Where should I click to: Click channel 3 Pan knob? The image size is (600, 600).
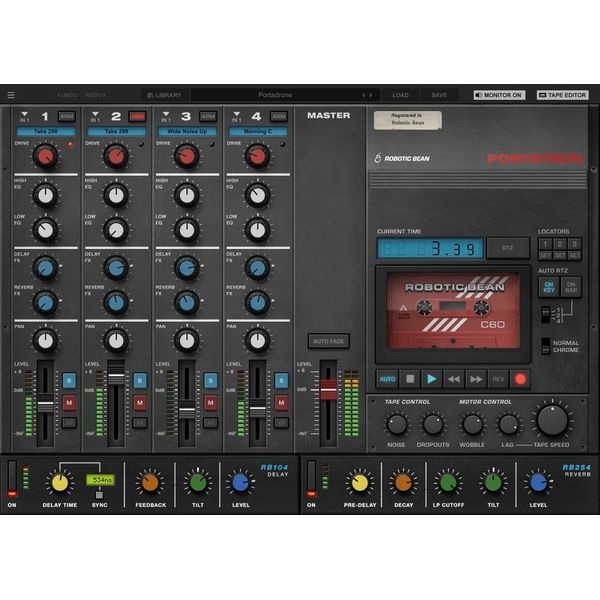187,341
